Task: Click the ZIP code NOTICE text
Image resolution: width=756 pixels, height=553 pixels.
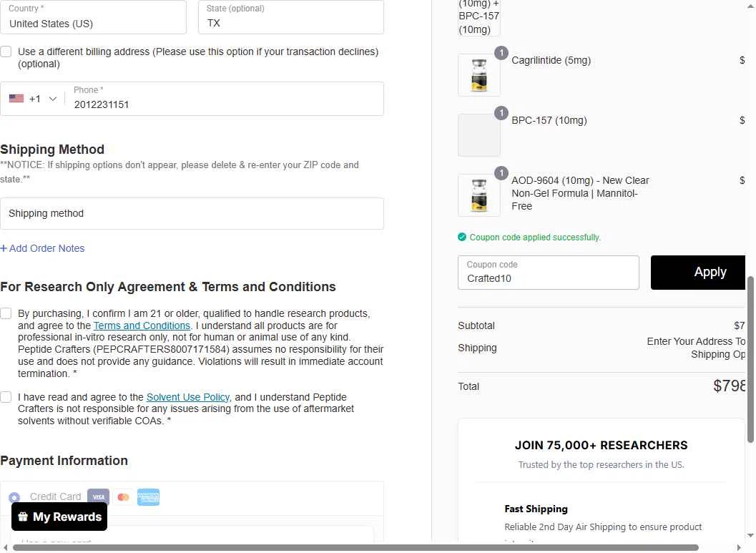Action: coord(180,172)
